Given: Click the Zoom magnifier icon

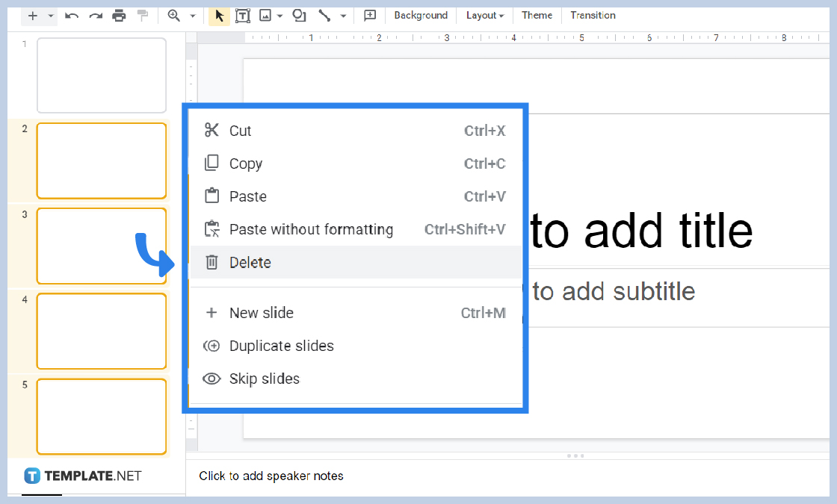Looking at the screenshot, I should tap(173, 15).
